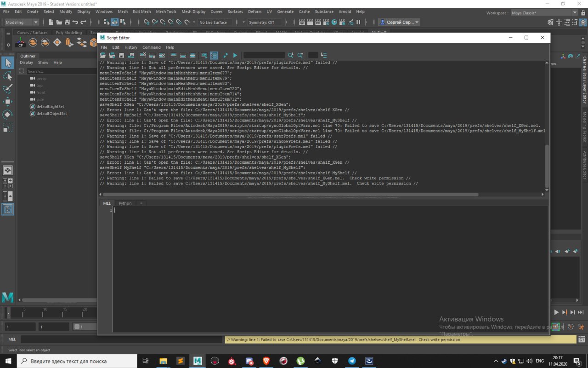
Task: Switch to the Python tab
Action: tap(125, 203)
